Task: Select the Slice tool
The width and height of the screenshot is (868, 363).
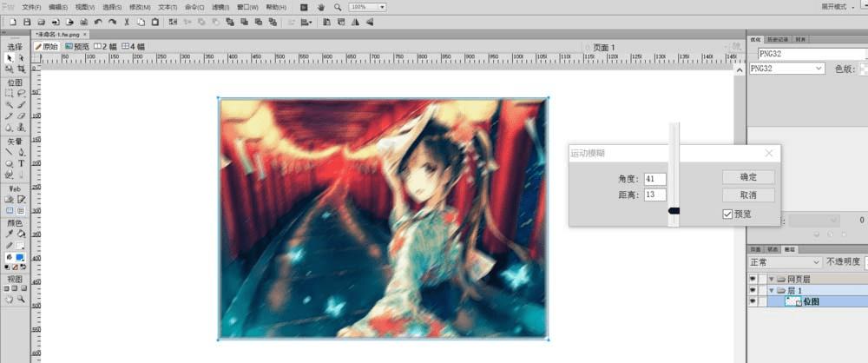Action: (21, 198)
